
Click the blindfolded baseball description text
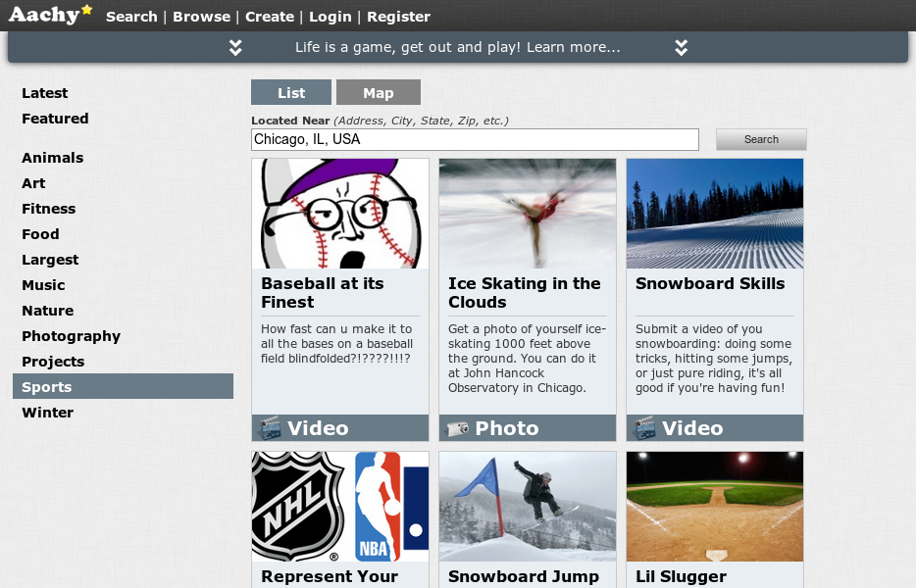(336, 344)
